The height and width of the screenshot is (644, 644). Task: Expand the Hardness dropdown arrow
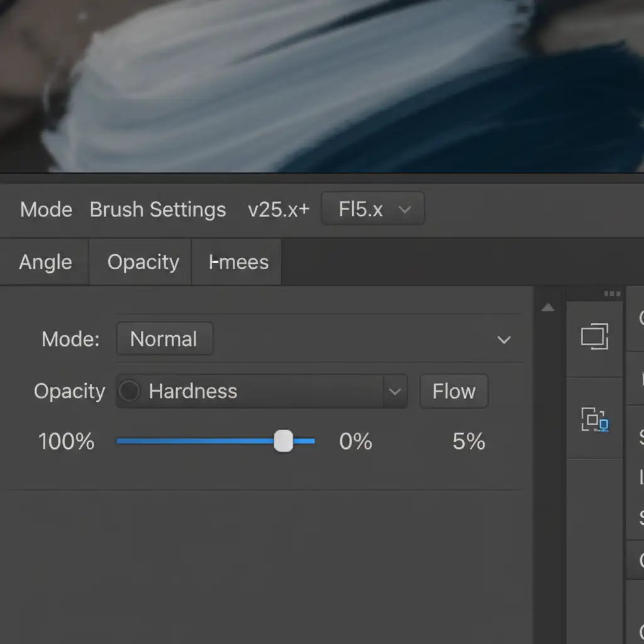[394, 391]
